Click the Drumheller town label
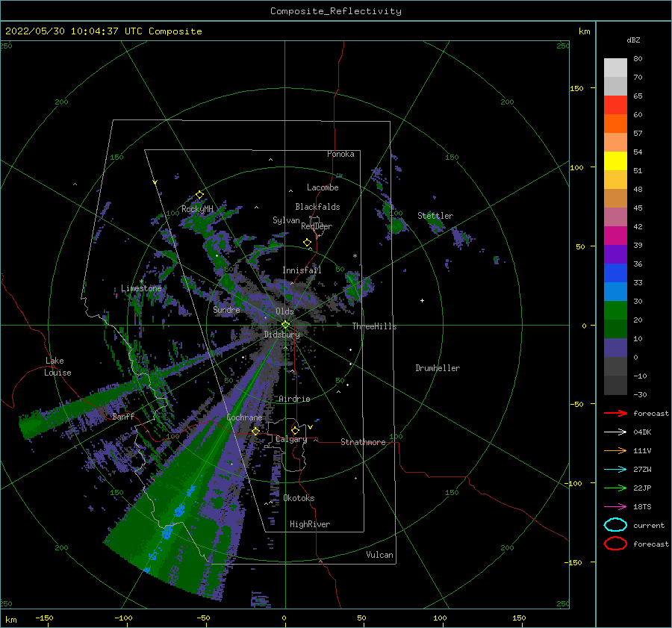 [438, 368]
